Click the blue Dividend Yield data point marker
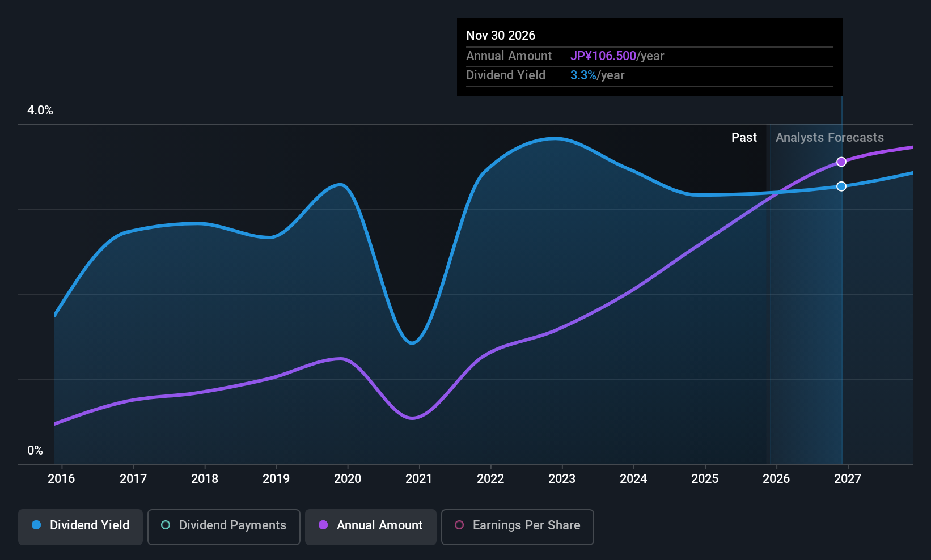Image resolution: width=931 pixels, height=560 pixels. [841, 186]
